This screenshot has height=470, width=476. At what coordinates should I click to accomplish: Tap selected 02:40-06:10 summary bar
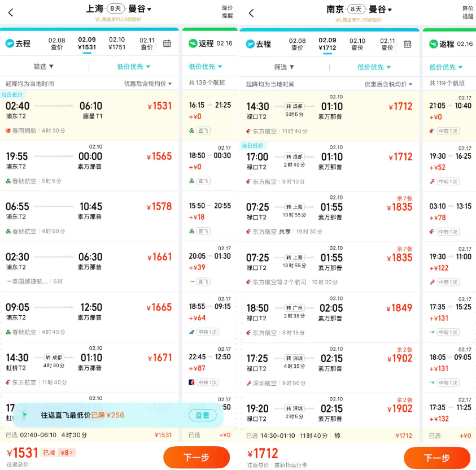click(89, 435)
